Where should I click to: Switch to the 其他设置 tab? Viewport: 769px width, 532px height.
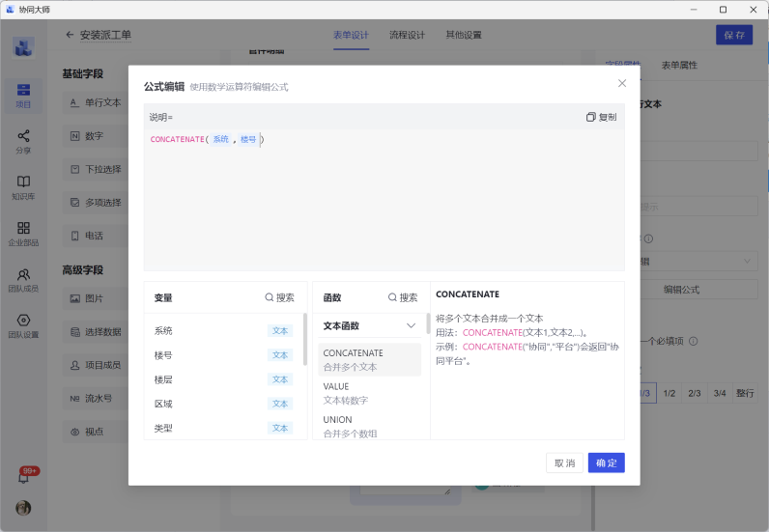463,35
